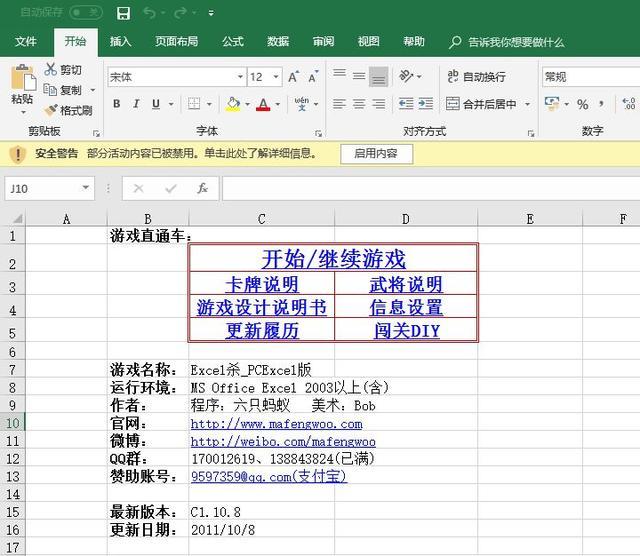Expand the Paste options arrow
The image size is (640, 556).
point(23,112)
